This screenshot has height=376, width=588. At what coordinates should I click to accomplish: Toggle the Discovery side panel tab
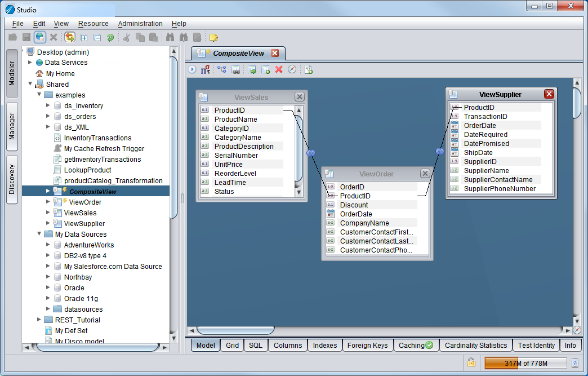[12, 179]
